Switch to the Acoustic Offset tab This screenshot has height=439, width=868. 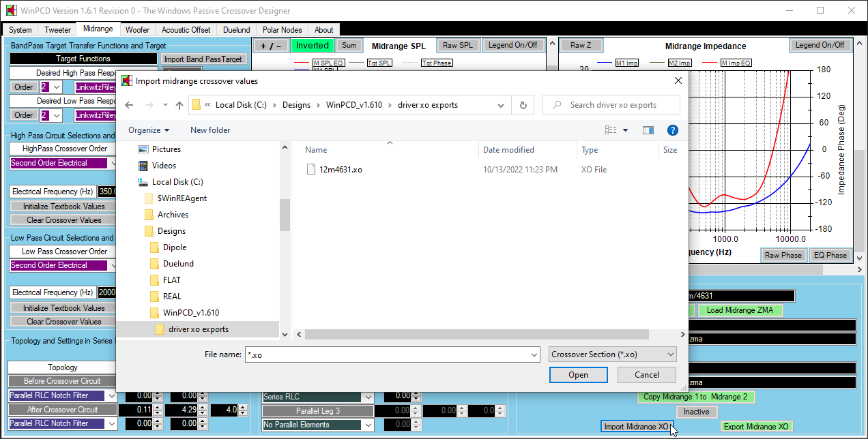coord(186,30)
